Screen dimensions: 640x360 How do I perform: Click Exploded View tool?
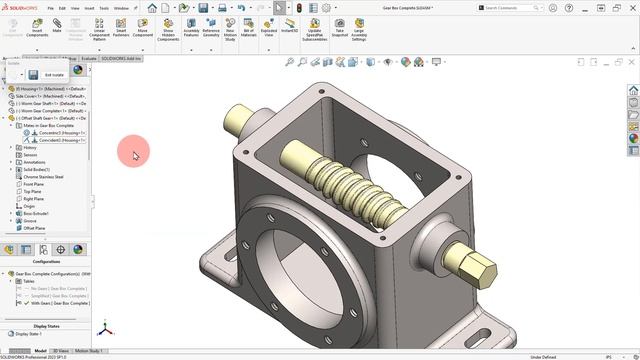click(269, 28)
